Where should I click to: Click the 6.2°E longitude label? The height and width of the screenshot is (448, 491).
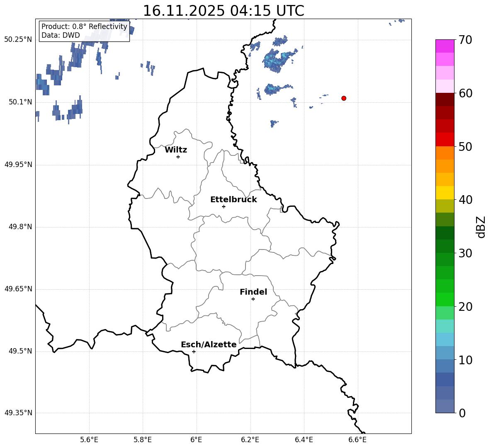(250, 440)
